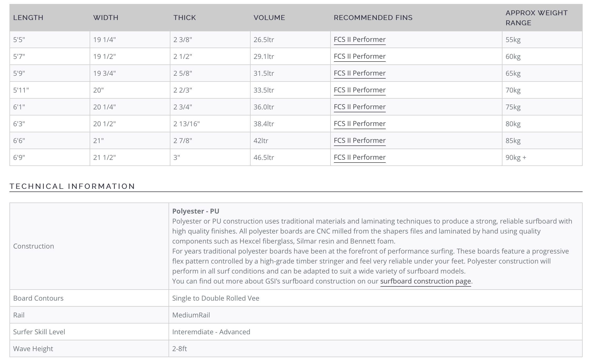Open FCS II Performer link in 6'3" row

point(359,124)
